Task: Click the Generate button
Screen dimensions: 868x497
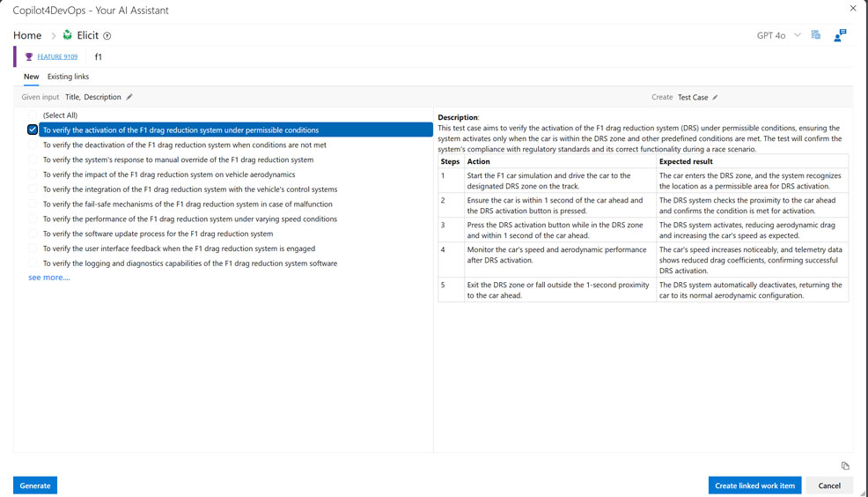Action: click(x=35, y=486)
